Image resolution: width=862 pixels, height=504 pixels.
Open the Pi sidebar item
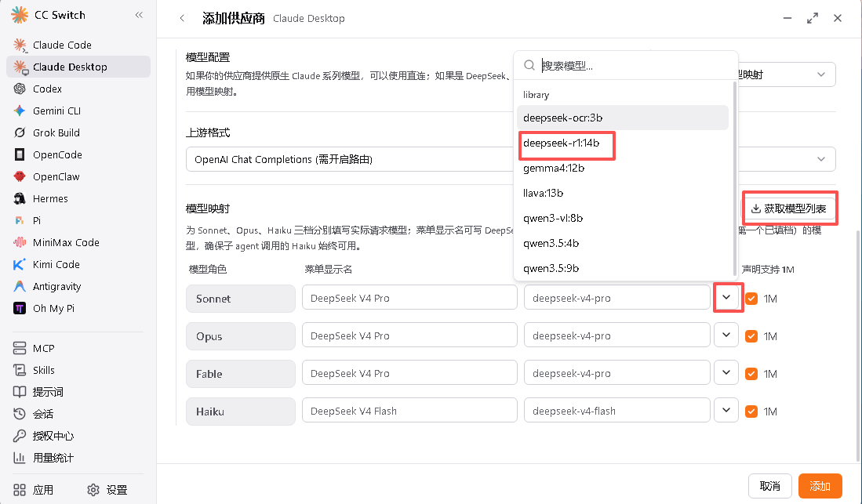point(78,221)
